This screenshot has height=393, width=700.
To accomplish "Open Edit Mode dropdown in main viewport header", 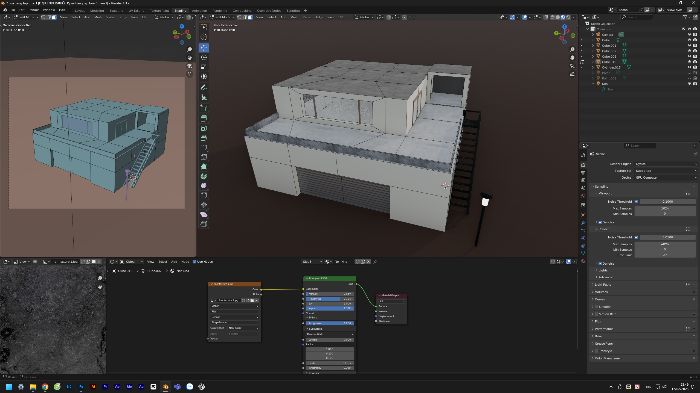I will [x=224, y=17].
